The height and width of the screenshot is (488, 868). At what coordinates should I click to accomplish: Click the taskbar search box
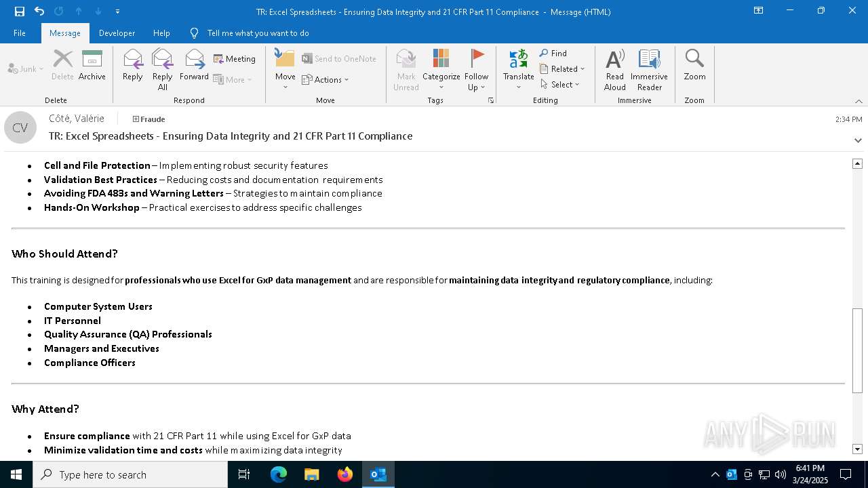click(x=130, y=474)
